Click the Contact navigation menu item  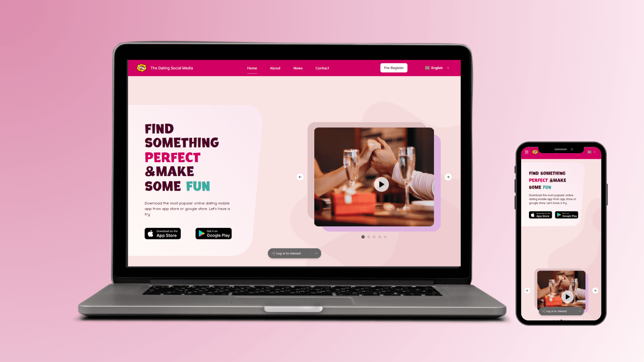[322, 68]
